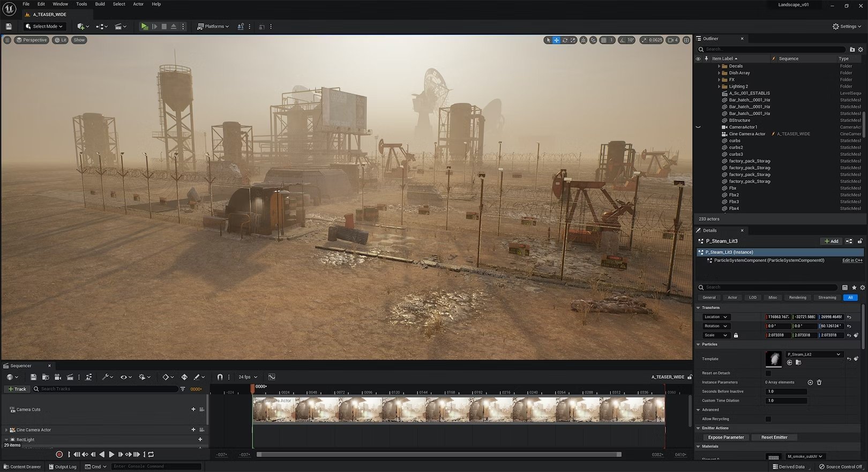
Task: Switch to the LOD filter tab
Action: tap(753, 298)
